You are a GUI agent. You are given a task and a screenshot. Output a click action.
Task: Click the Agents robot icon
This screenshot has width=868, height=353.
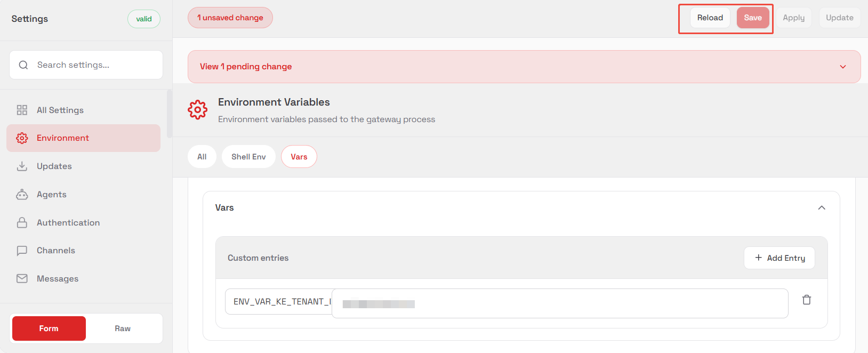tap(22, 195)
